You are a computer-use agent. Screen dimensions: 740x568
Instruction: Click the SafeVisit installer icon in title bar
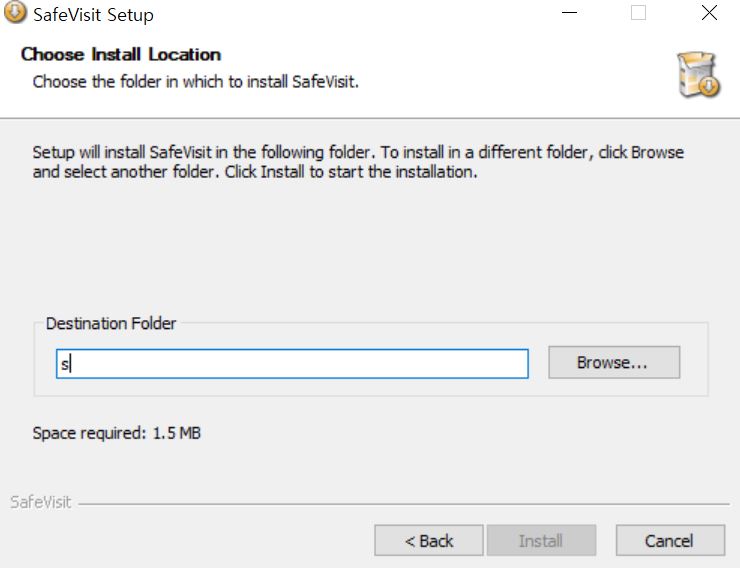tap(15, 12)
